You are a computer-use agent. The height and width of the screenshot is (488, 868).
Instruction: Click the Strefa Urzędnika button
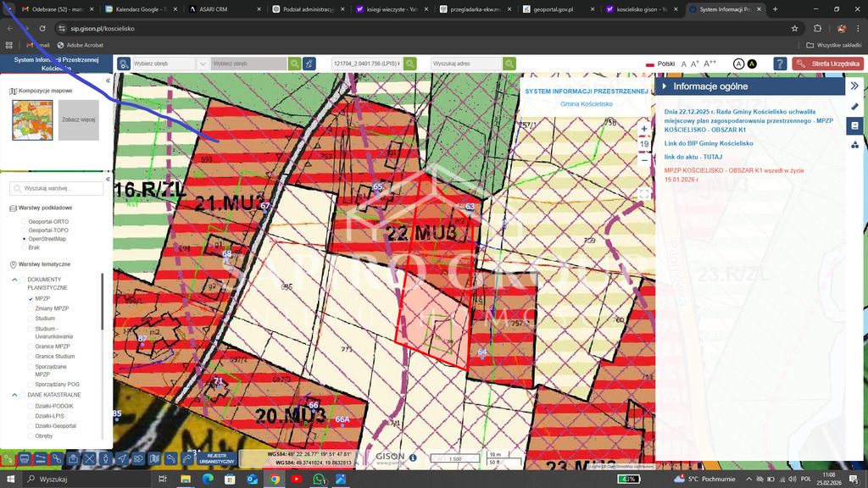[827, 64]
